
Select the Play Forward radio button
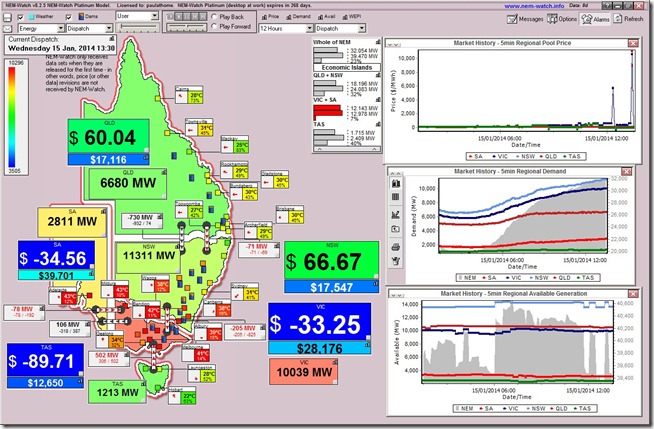214,26
